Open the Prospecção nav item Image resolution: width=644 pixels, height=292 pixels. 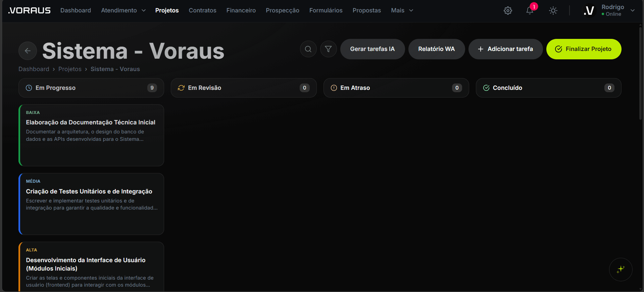(x=283, y=10)
